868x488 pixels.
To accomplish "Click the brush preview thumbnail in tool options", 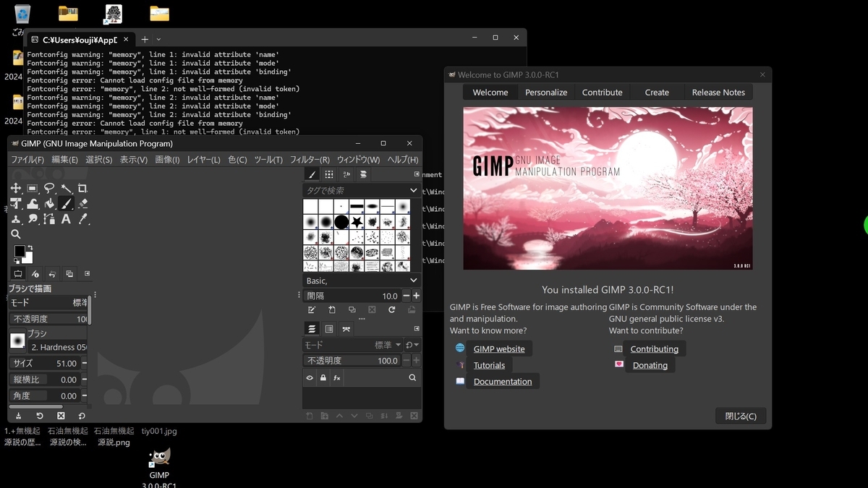I will [17, 341].
